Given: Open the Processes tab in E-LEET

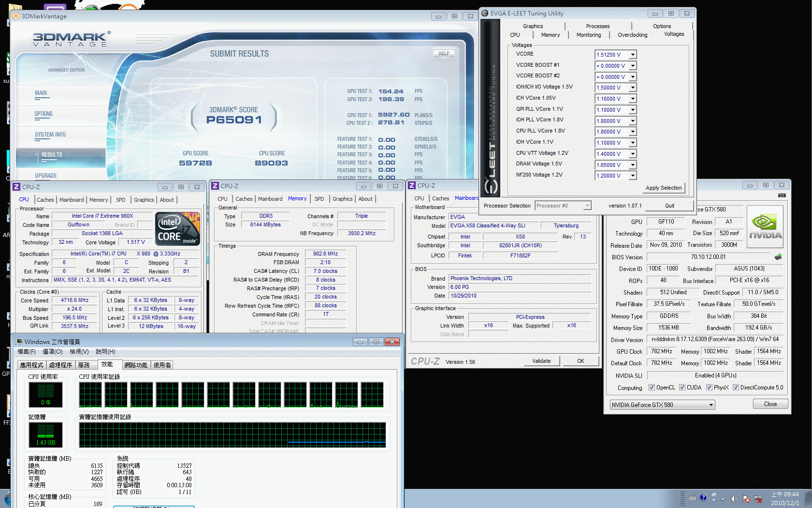Looking at the screenshot, I should (x=598, y=26).
